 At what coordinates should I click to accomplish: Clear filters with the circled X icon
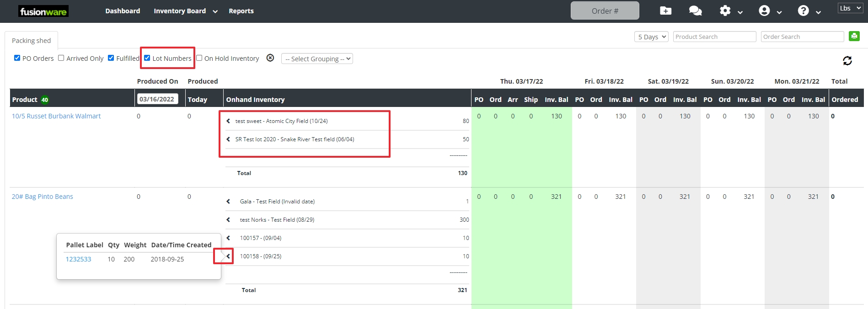(270, 58)
